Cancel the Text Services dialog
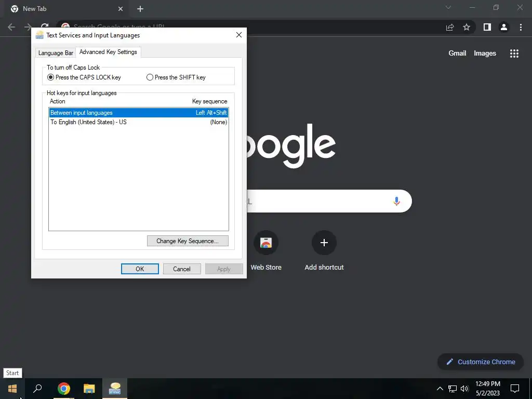 182,269
